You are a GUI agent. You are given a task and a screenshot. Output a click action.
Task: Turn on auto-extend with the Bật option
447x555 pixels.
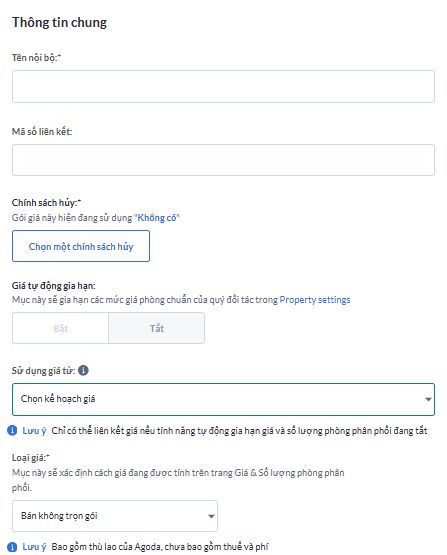[61, 328]
